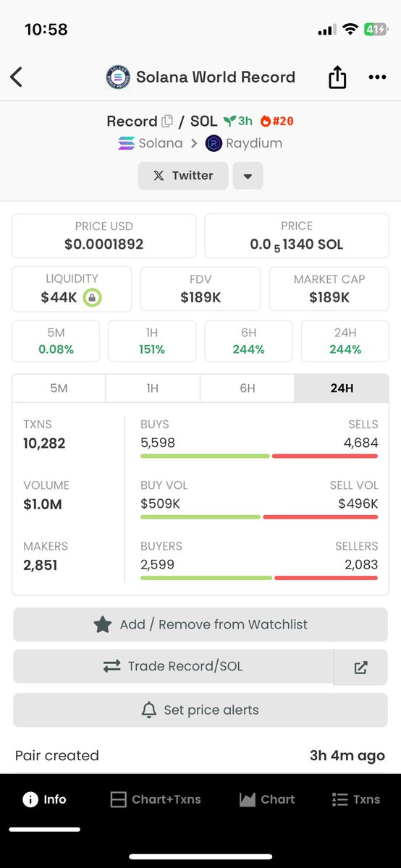Switch to the 5M stats tab
The image size is (401, 868).
tap(59, 388)
